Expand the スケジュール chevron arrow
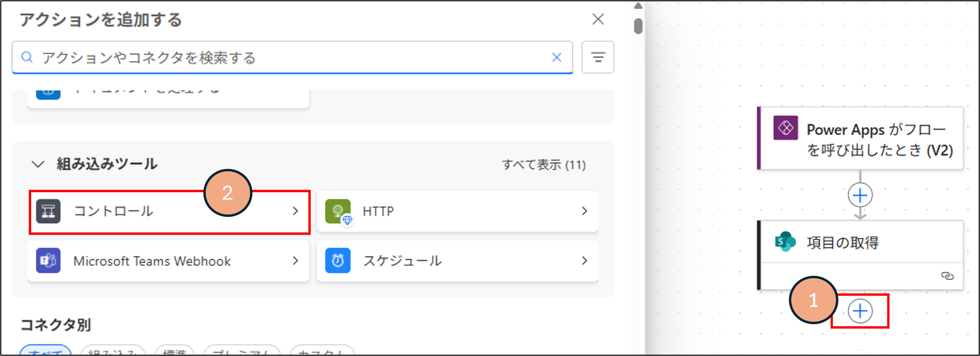This screenshot has width=980, height=356. click(x=585, y=261)
